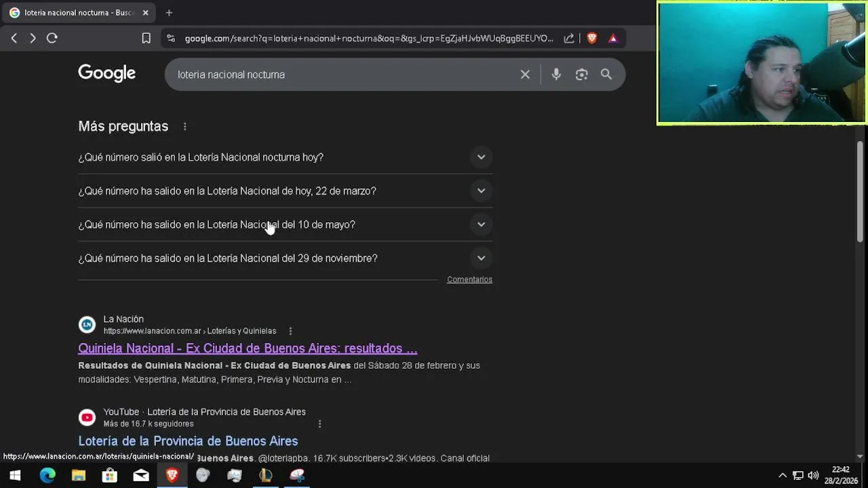Click the YouTube result favicon

point(87,418)
